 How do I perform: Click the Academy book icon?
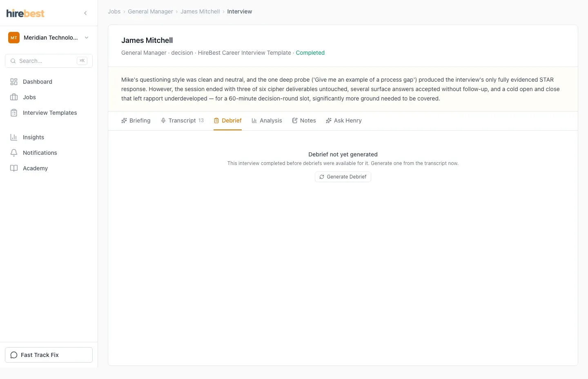(x=14, y=168)
